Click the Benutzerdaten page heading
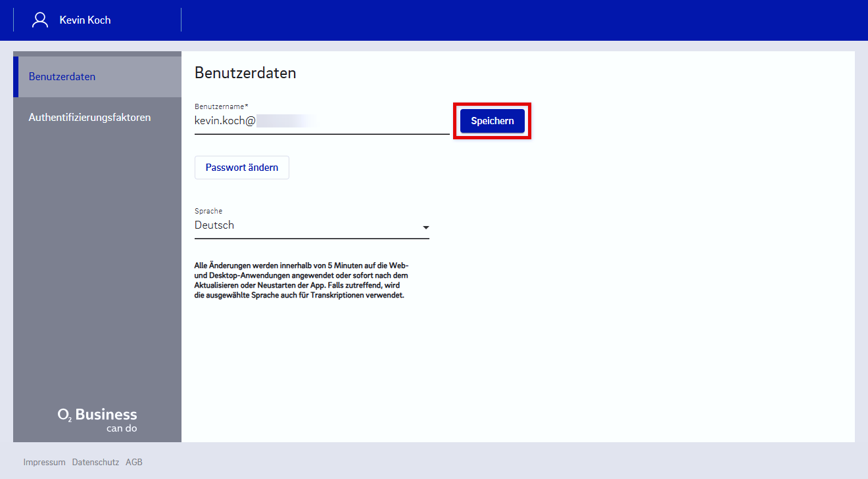The width and height of the screenshot is (868, 479). 245,73
